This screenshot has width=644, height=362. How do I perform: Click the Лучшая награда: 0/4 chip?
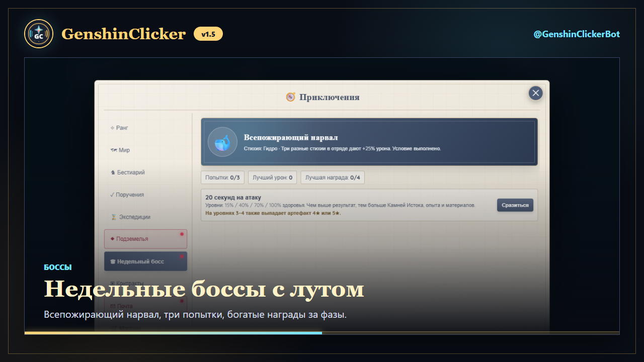click(x=333, y=177)
